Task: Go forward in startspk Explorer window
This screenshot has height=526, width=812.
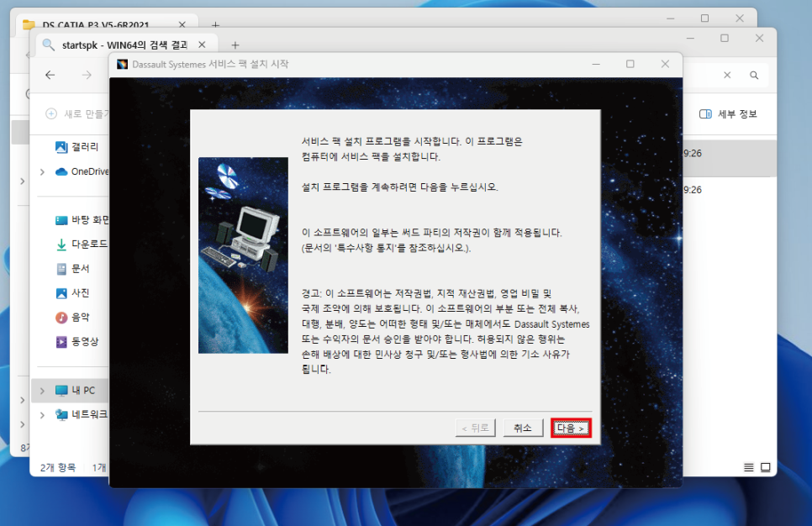Action: [x=87, y=75]
